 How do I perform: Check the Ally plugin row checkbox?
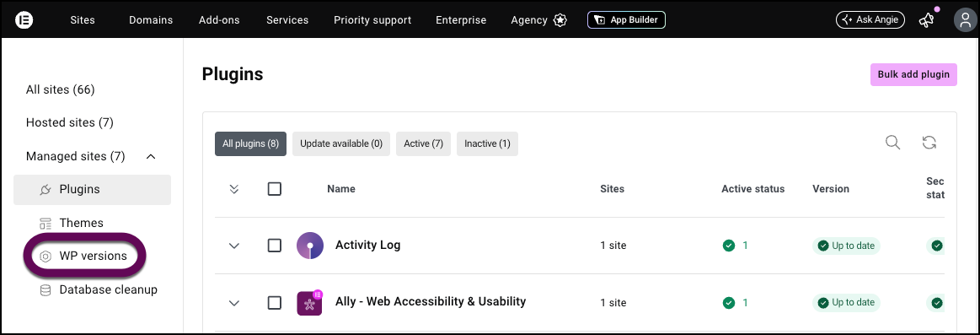(275, 303)
